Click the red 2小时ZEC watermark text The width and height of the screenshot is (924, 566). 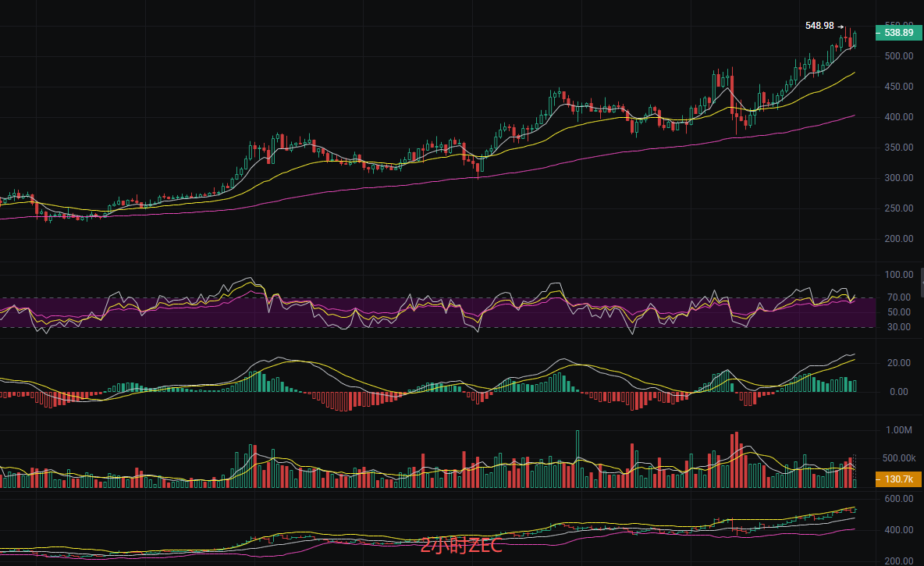point(461,546)
